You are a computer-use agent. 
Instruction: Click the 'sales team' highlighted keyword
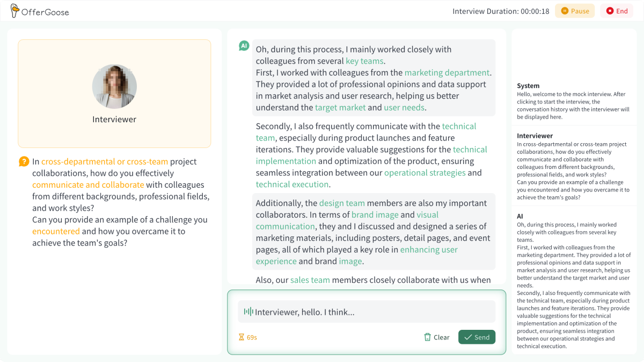310,279
